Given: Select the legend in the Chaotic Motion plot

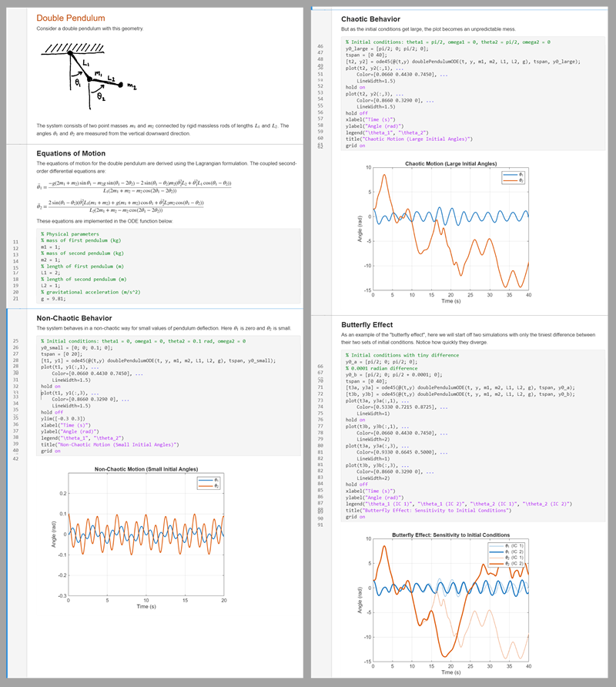Looking at the screenshot, I should (514, 178).
